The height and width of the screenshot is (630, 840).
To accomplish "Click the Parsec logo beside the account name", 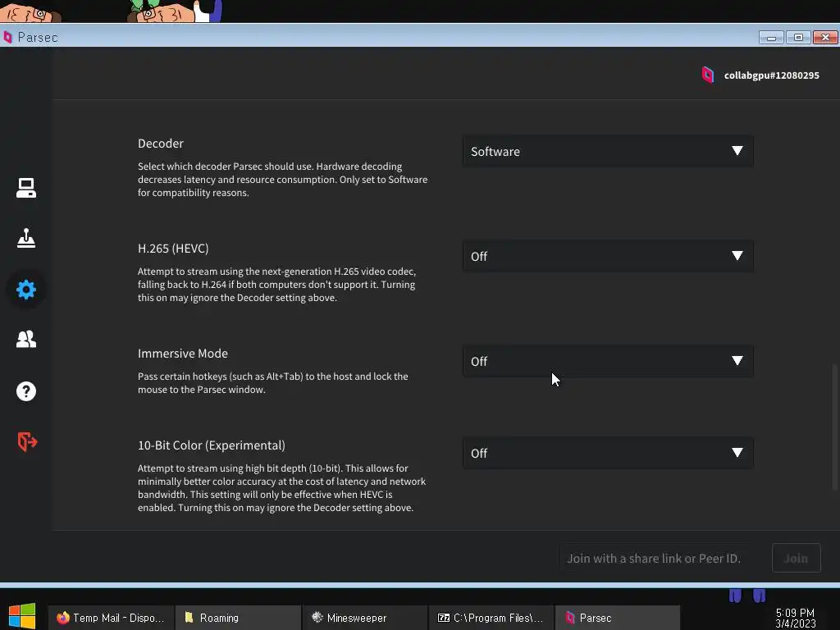I will (708, 75).
